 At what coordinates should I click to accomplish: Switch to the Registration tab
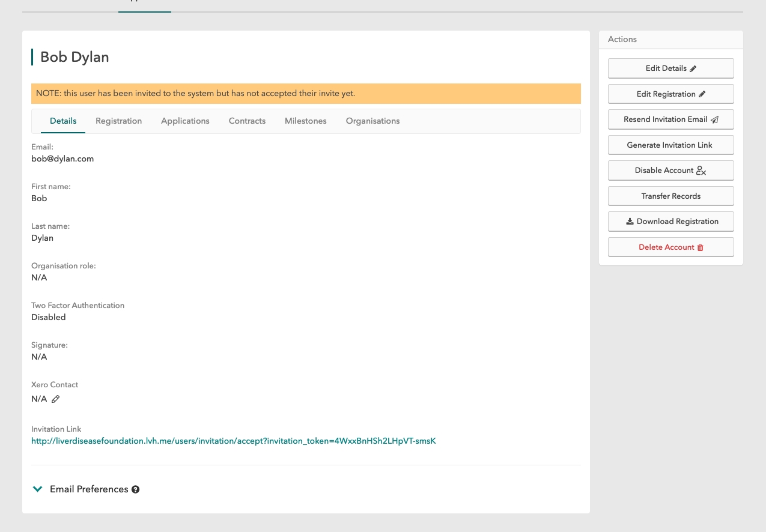click(x=119, y=121)
